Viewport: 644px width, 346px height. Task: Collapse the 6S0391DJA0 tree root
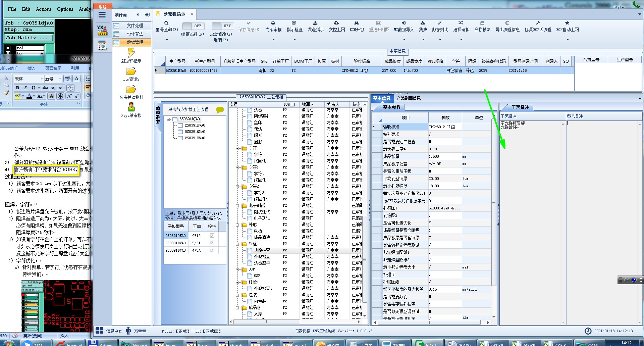[169, 119]
